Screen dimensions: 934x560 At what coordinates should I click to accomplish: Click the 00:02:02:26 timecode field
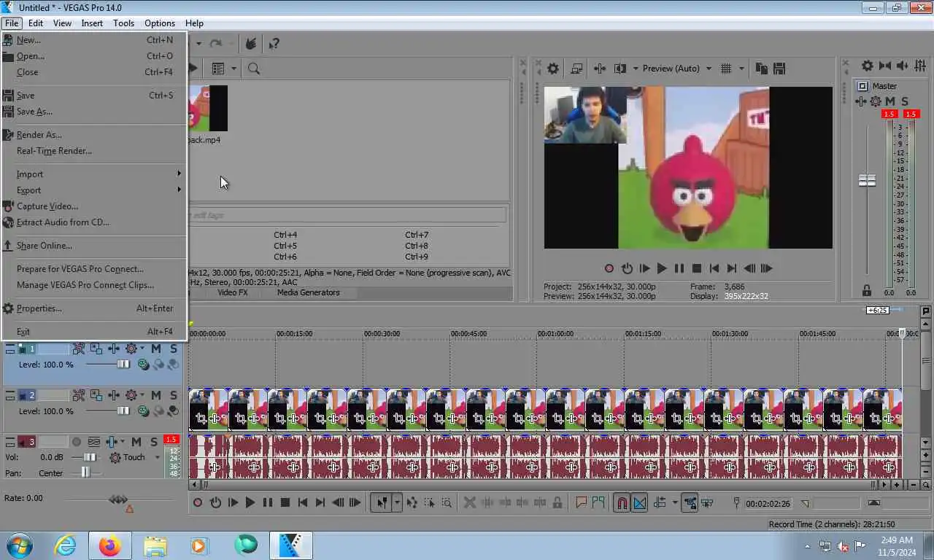click(768, 503)
